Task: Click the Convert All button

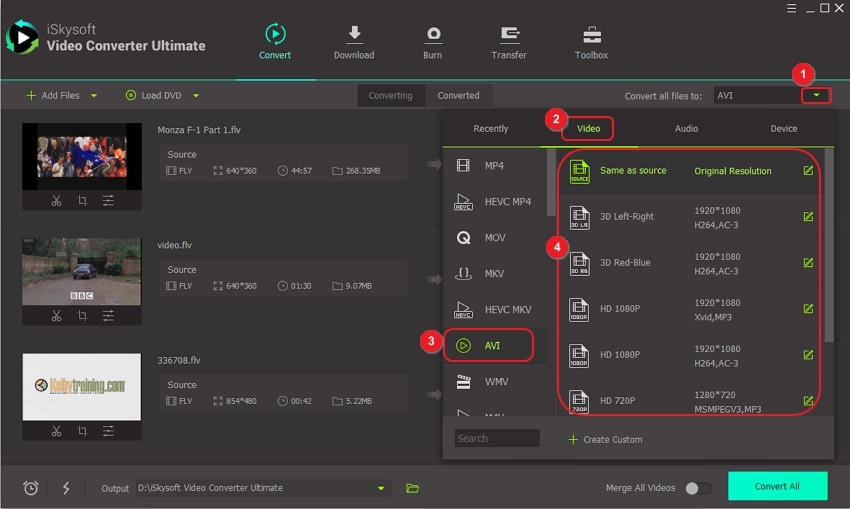Action: click(x=777, y=486)
